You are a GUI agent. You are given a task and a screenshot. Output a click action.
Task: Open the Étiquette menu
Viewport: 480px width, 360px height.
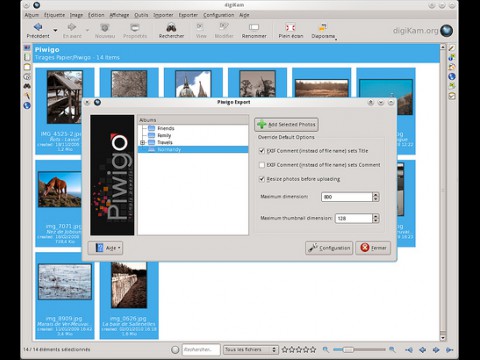54,15
